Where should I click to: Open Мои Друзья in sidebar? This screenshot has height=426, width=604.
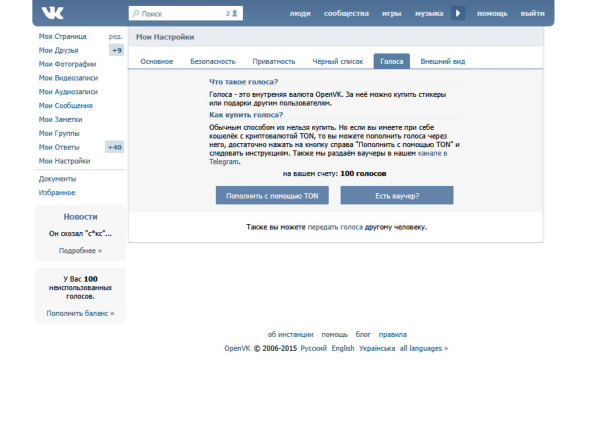(x=59, y=50)
